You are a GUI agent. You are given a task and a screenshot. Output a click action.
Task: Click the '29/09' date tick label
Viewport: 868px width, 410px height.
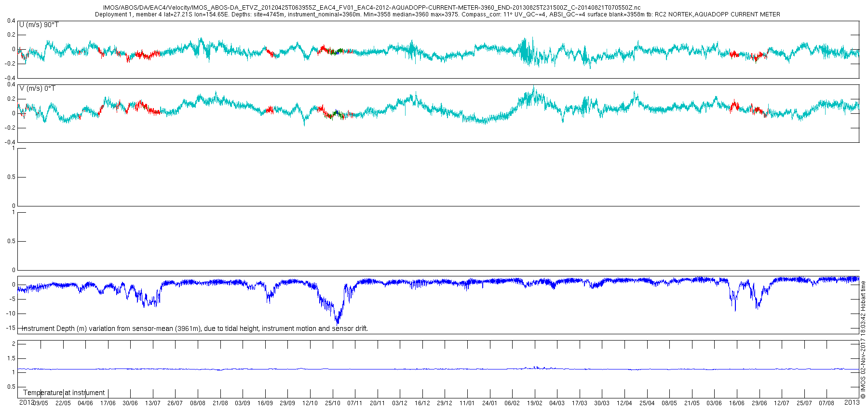tap(287, 403)
